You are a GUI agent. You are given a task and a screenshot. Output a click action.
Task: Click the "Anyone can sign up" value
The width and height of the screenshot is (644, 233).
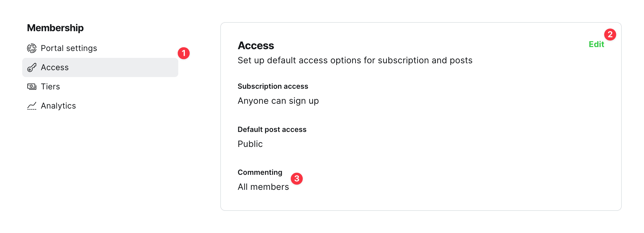278,101
